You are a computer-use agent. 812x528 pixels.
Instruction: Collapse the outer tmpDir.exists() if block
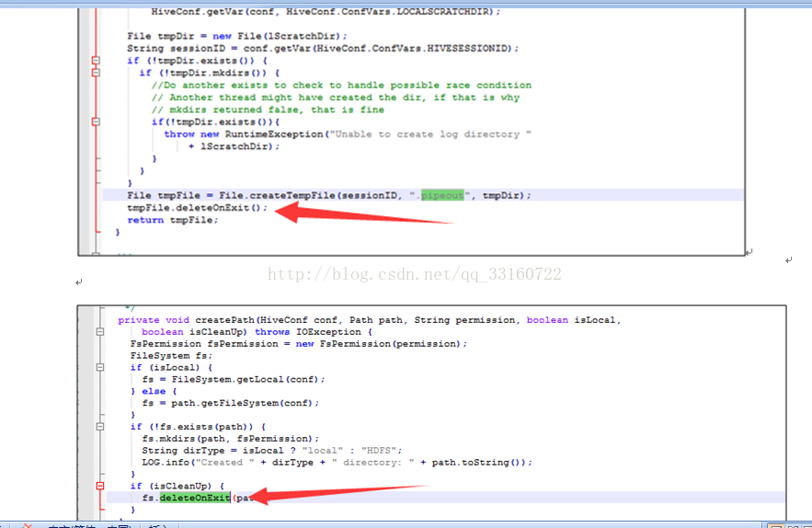(x=96, y=60)
